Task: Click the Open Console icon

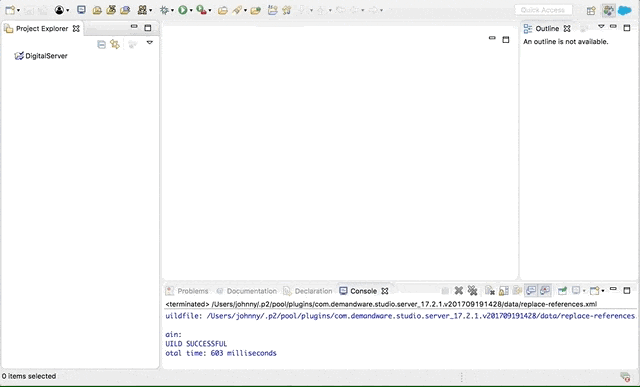Action: (595, 291)
